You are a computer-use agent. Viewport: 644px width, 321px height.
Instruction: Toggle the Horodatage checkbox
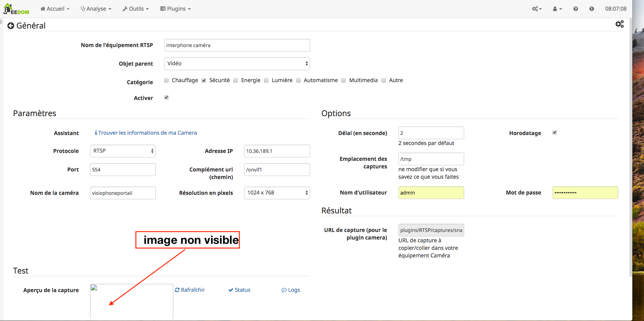click(555, 133)
